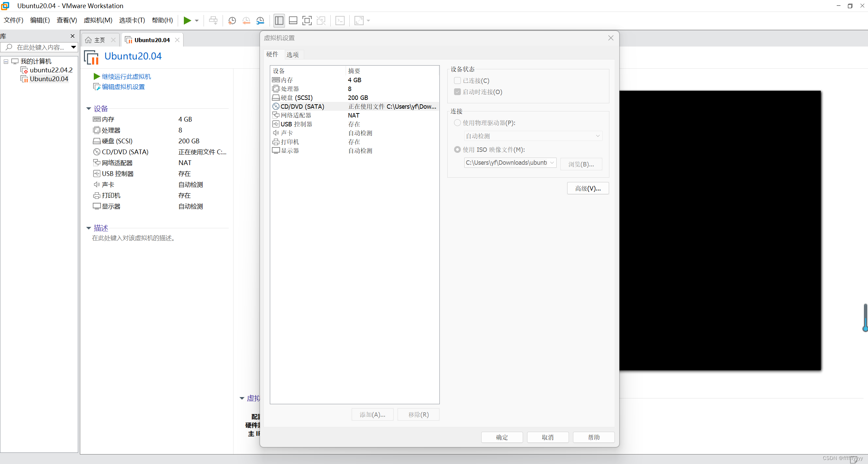Image resolution: width=868 pixels, height=464 pixels.
Task: Click the green power-on play icon in the toolbar
Action: pyautogui.click(x=187, y=20)
